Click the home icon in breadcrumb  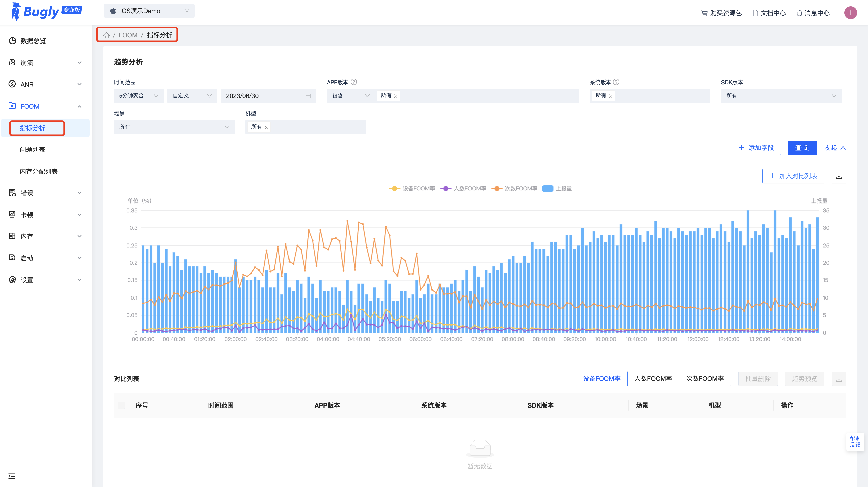(x=106, y=35)
